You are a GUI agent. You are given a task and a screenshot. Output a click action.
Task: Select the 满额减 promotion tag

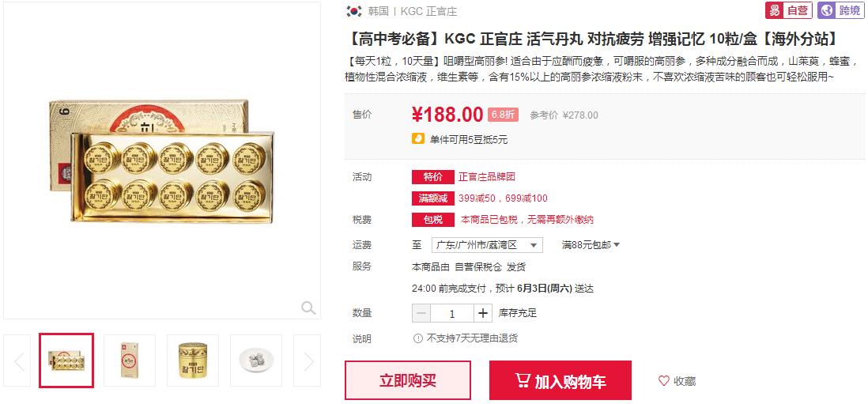click(433, 198)
